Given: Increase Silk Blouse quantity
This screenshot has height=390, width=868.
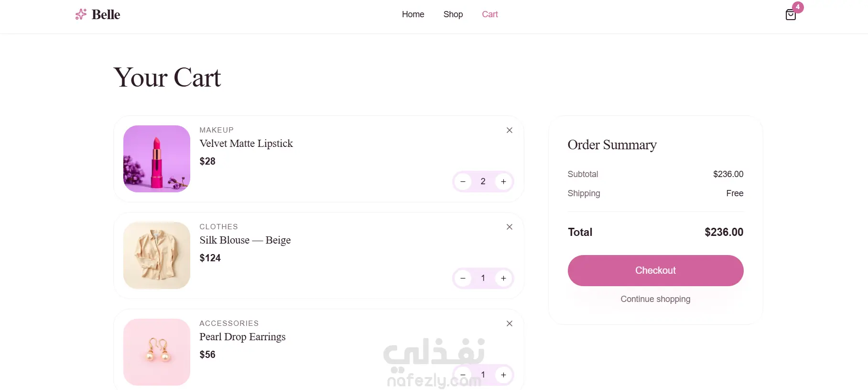Looking at the screenshot, I should (x=503, y=279).
